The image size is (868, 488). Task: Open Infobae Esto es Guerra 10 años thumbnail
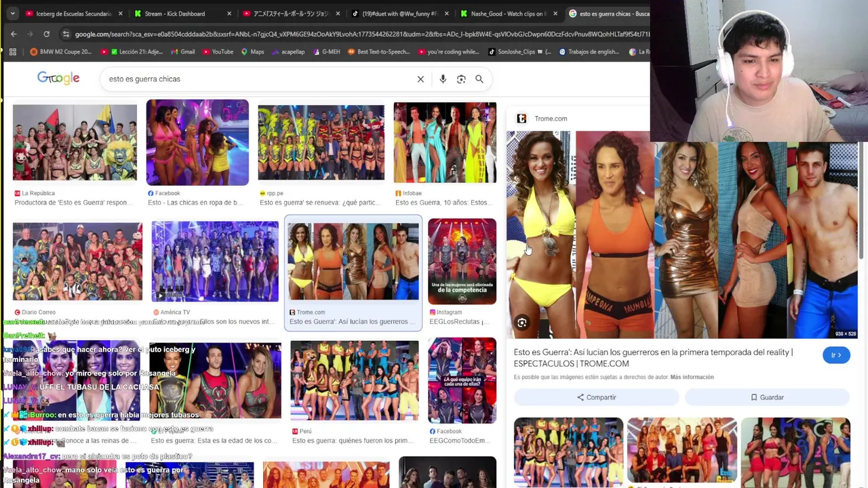pos(445,142)
